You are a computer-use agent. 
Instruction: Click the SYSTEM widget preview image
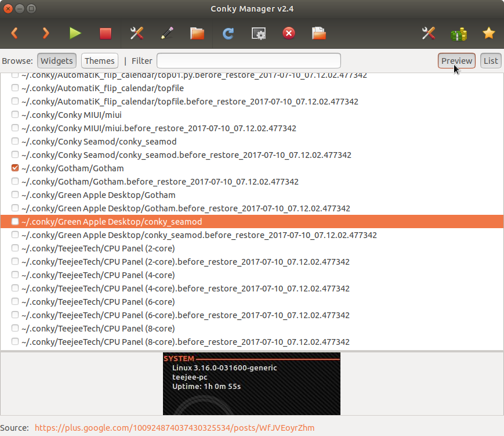coord(252,384)
